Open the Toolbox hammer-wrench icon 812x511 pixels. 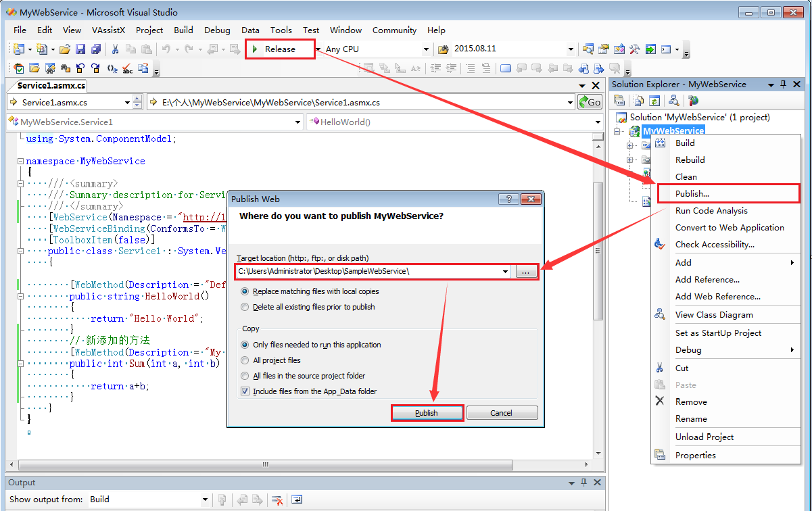[634, 49]
